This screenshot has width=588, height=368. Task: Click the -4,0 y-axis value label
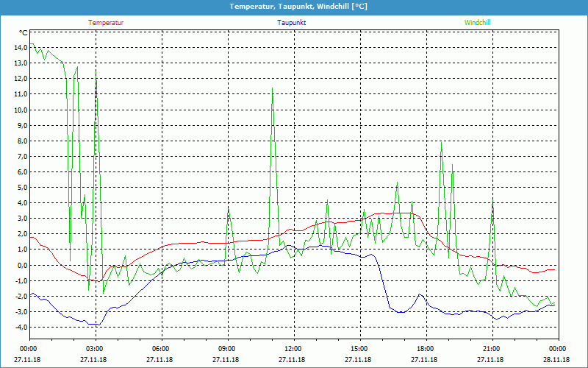pos(20,327)
